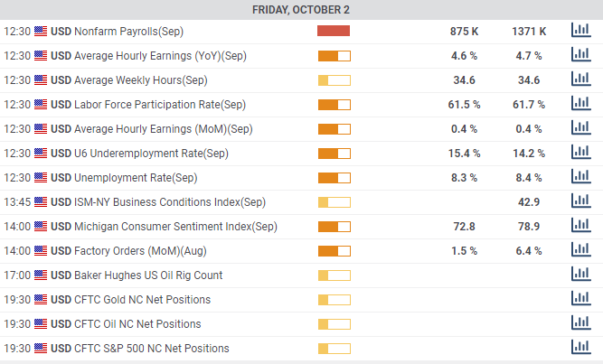Click US flag beside Nonfarm Payrolls
The height and width of the screenshot is (364, 603).
click(x=41, y=31)
